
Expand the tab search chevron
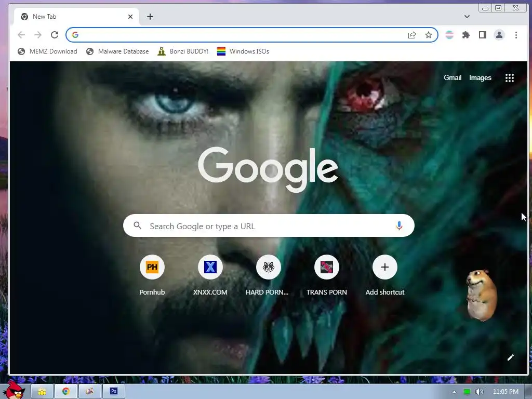coord(467,17)
